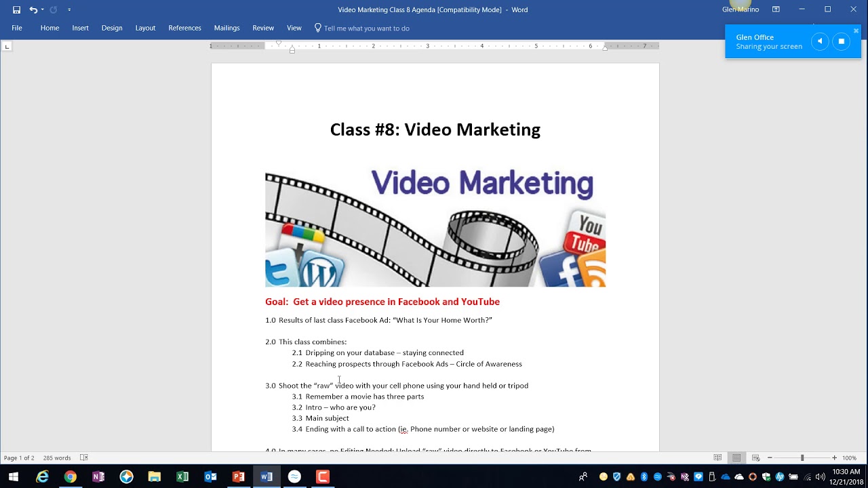Open the View ribbon tab
The image size is (868, 488).
pyautogui.click(x=294, y=28)
